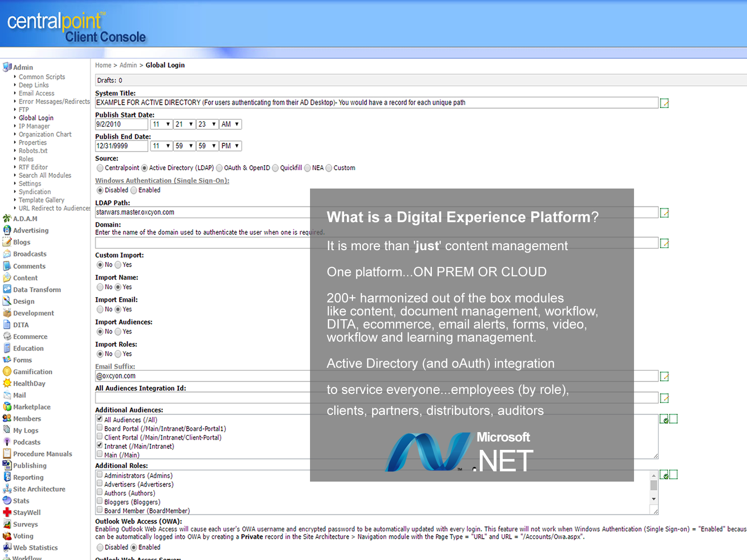Click edit icon beside System Title field
Screen dimensions: 747x560
click(664, 103)
